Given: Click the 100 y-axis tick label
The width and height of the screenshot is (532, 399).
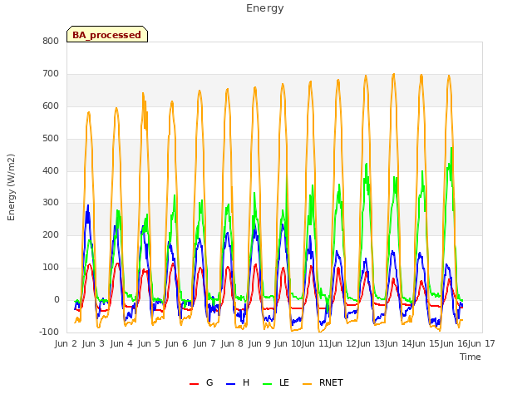Looking at the screenshot, I should click(x=51, y=268).
